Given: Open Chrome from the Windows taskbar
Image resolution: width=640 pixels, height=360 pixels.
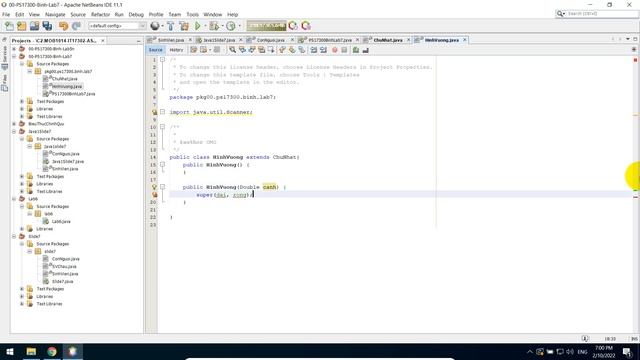Looking at the screenshot, I should pos(52,351).
